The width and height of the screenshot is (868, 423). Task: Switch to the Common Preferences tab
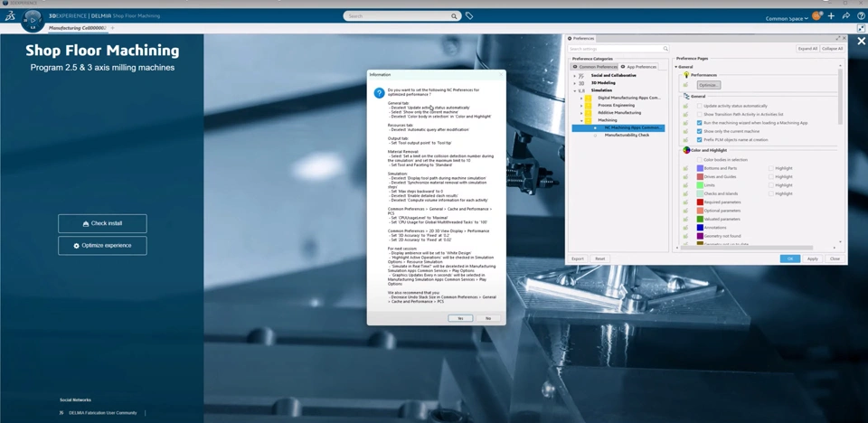(594, 67)
